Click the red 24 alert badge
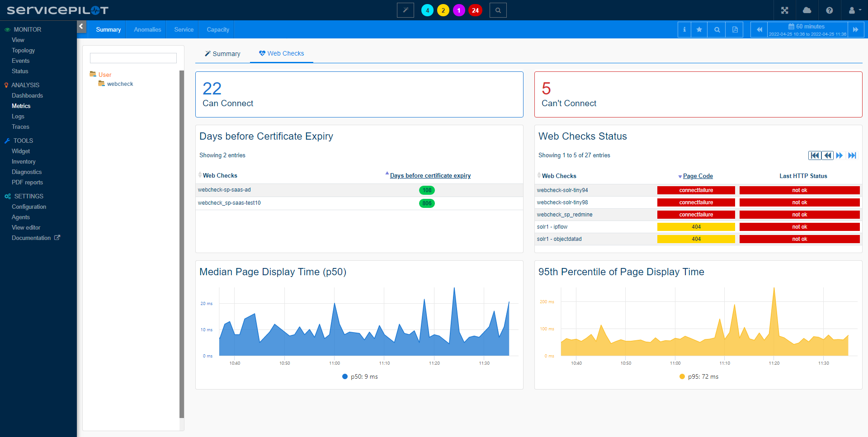The width and height of the screenshot is (868, 437). tap(475, 10)
